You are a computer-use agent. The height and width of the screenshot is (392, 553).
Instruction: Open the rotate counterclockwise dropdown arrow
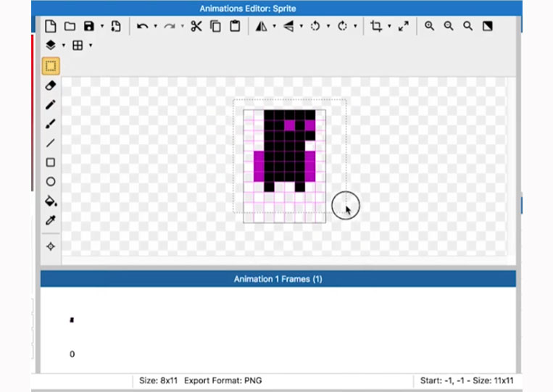coord(328,26)
